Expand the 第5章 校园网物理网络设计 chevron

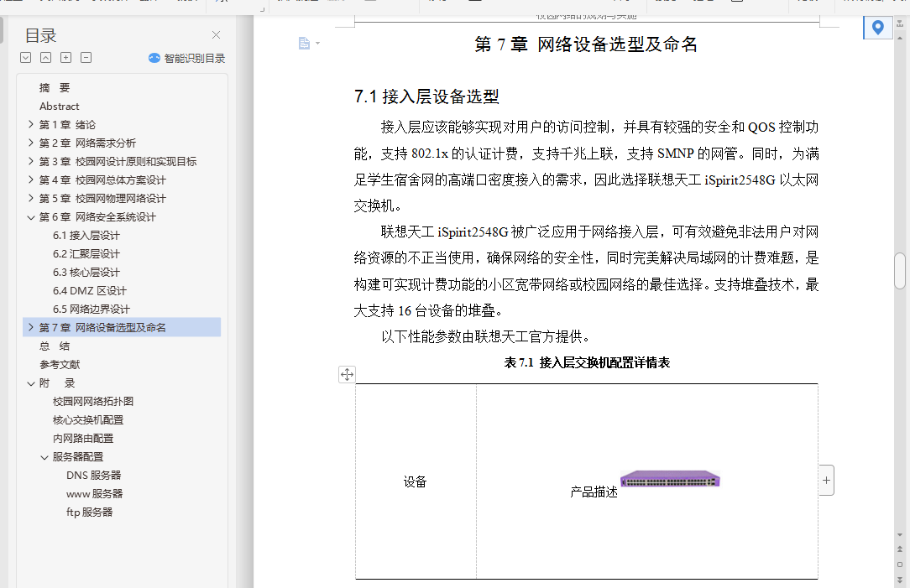point(31,198)
